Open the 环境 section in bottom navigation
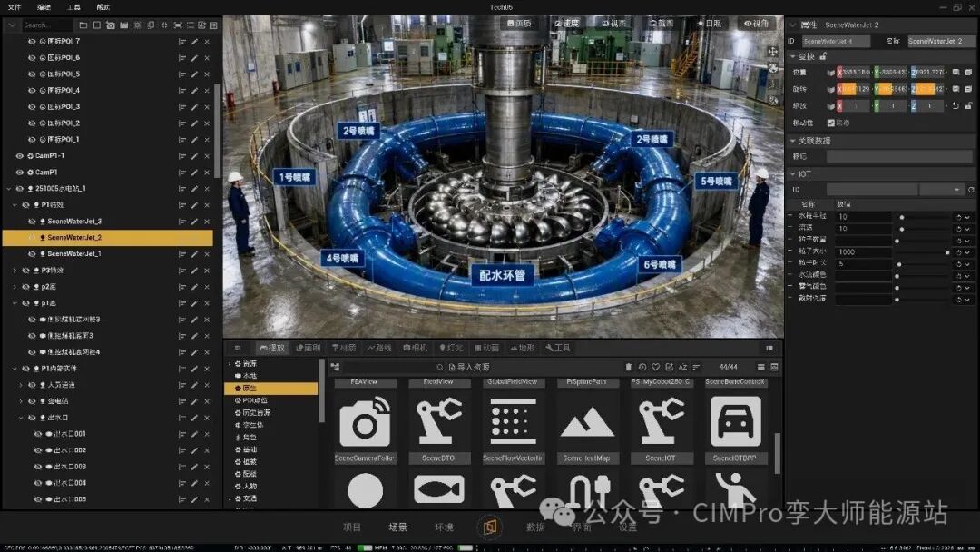980x552 pixels. point(444,527)
